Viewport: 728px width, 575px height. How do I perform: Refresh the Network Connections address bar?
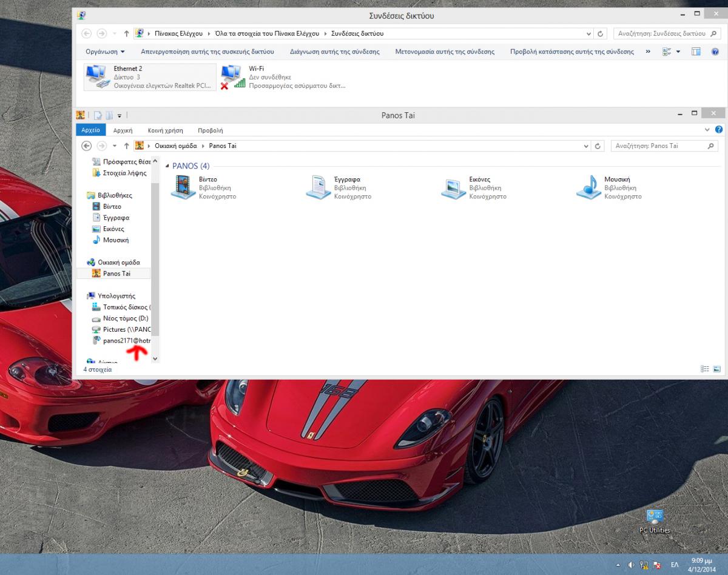(601, 34)
